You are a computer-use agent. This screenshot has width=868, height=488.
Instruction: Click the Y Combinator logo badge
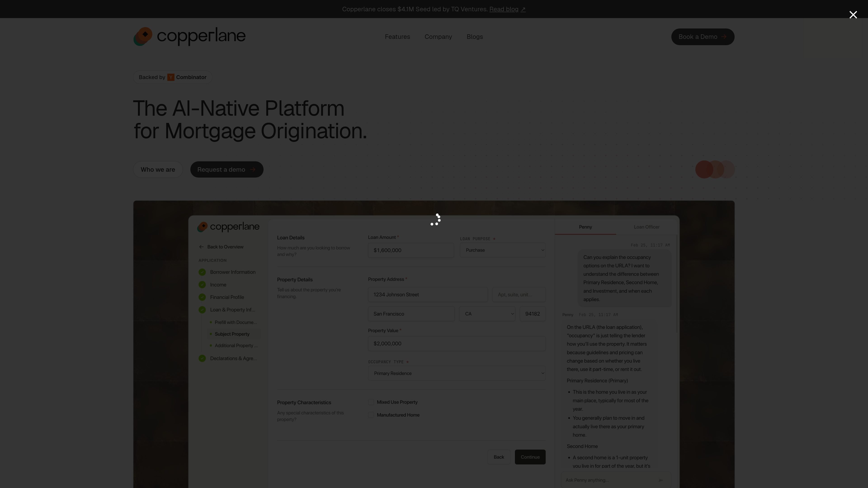(x=171, y=77)
